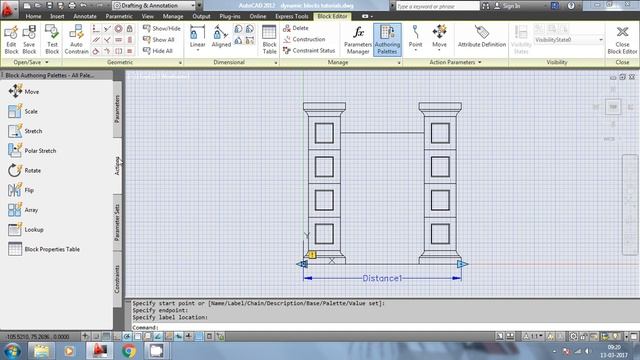The width and height of the screenshot is (640, 360).
Task: Expand the Dimensional panel launcher
Action: 276,63
